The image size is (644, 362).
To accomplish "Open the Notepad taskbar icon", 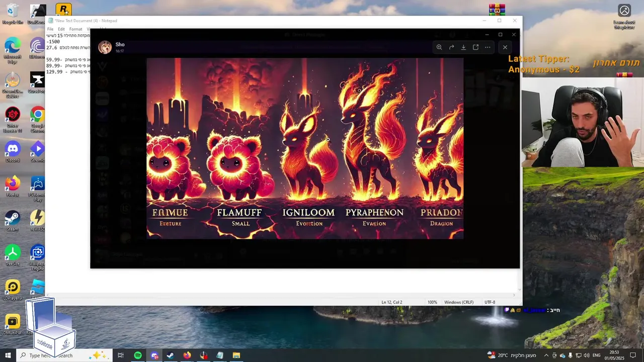I will [220, 355].
